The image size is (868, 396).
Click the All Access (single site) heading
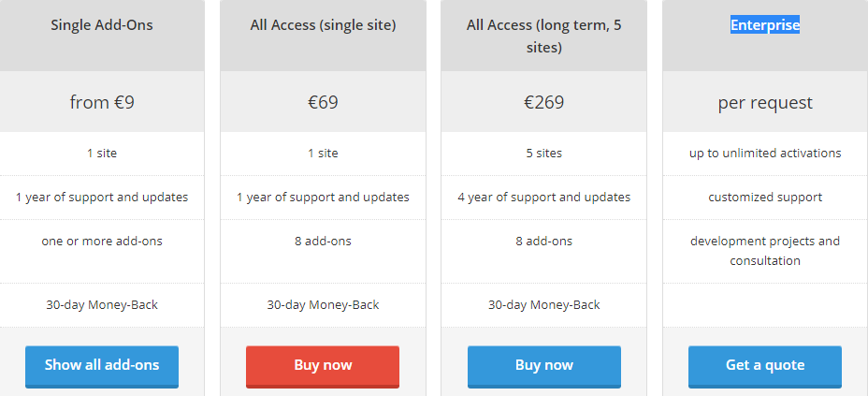click(323, 25)
